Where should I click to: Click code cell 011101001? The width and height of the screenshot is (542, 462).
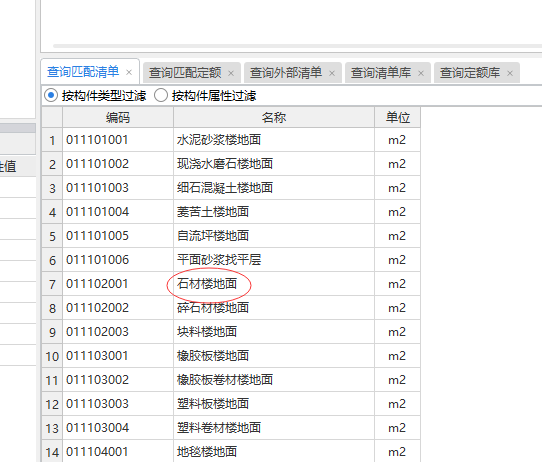118,140
